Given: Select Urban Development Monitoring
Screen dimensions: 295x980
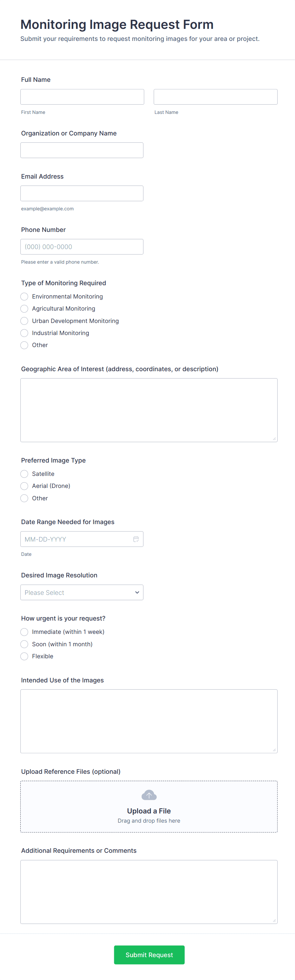Looking at the screenshot, I should [24, 321].
